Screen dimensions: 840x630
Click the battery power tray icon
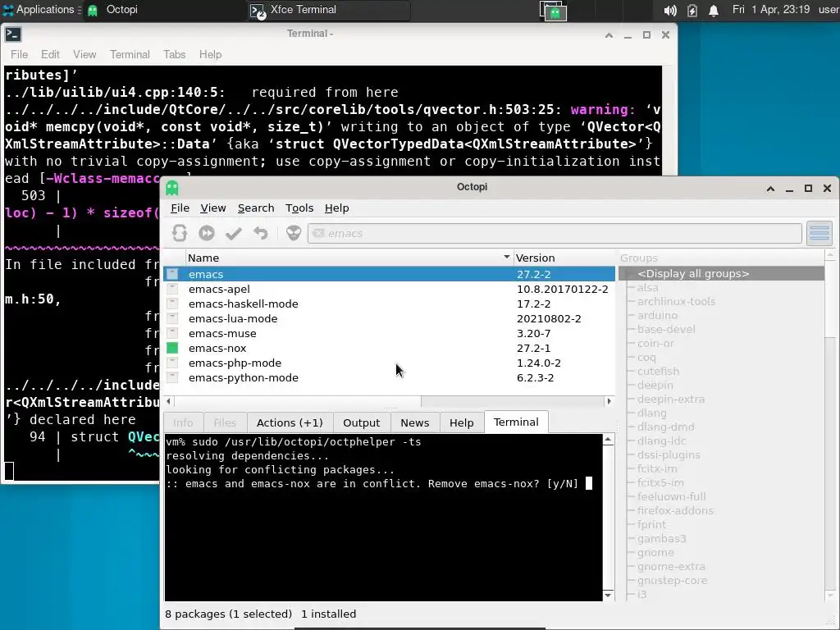[x=692, y=11]
